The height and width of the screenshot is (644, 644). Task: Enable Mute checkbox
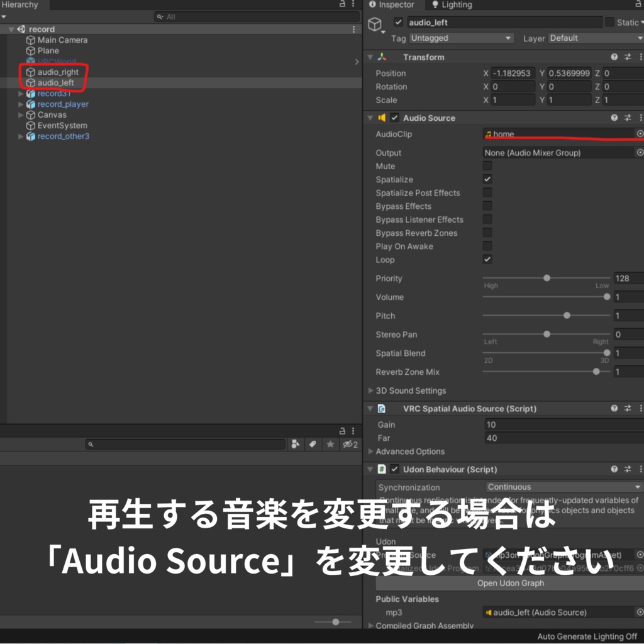coord(487,166)
